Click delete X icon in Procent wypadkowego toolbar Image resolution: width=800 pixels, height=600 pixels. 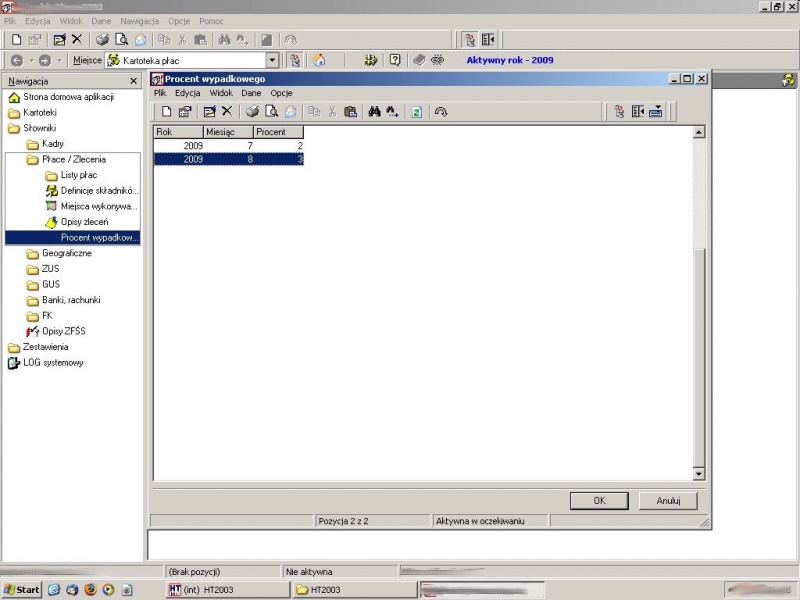[x=227, y=111]
